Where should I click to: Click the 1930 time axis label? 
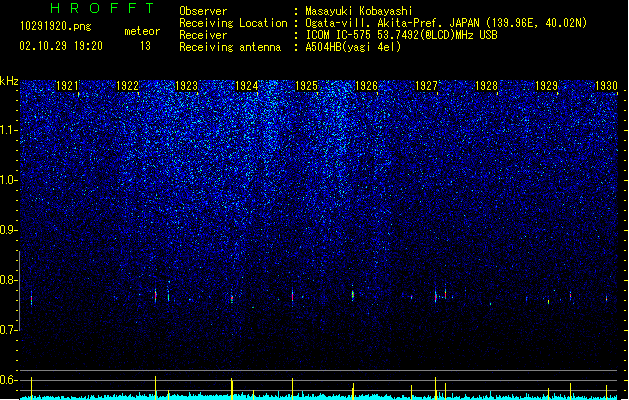click(606, 86)
